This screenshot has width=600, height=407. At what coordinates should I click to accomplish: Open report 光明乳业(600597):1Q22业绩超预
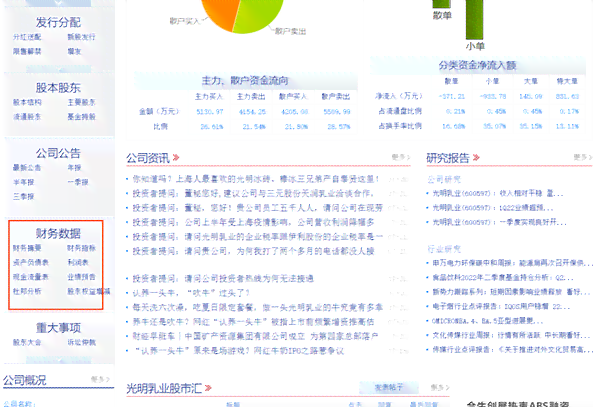click(x=493, y=208)
